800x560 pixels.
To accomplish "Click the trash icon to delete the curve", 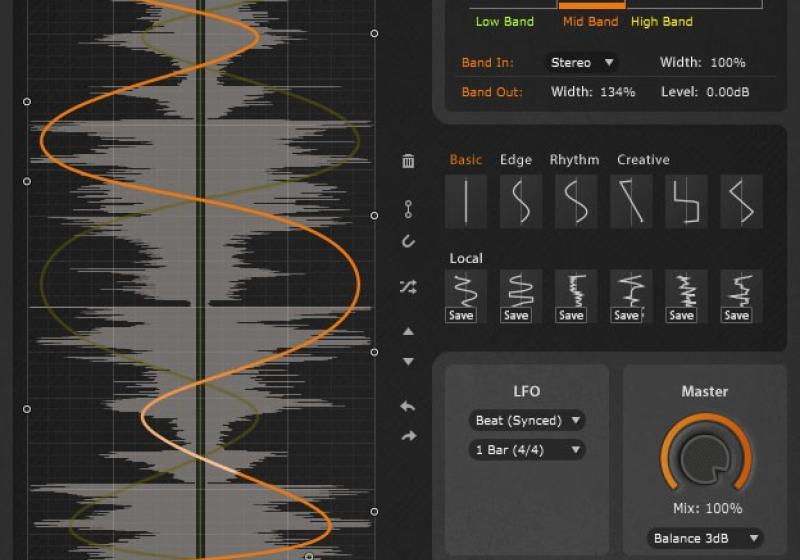I will 408,161.
